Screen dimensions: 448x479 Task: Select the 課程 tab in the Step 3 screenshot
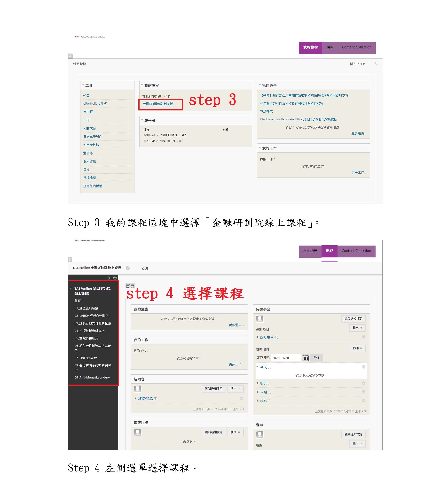pyautogui.click(x=330, y=48)
